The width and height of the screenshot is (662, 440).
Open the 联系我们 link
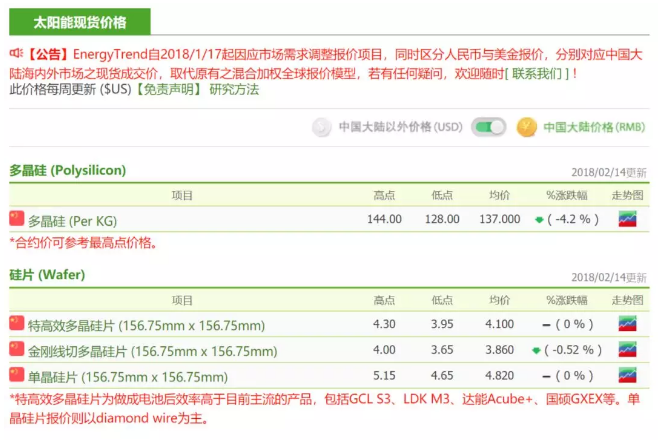(x=539, y=74)
